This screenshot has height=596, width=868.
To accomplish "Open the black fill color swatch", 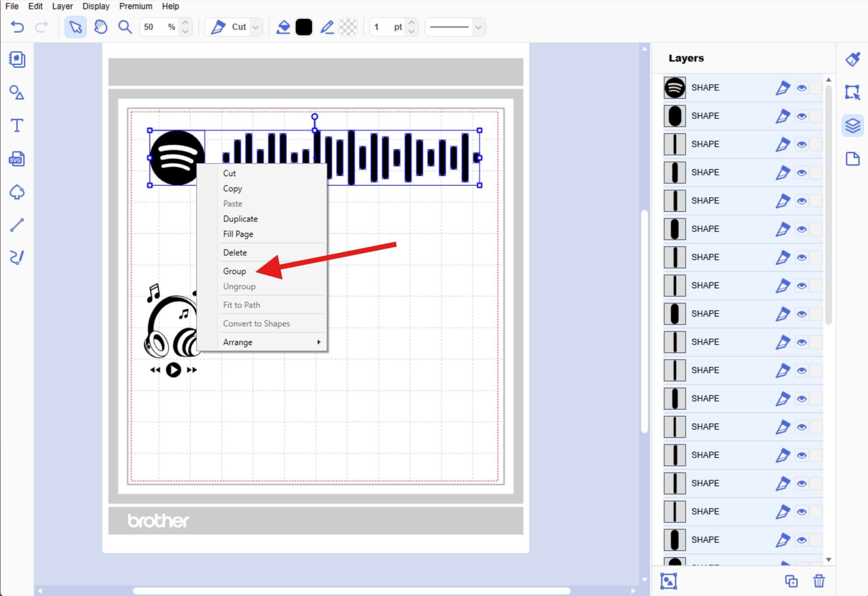I will [304, 27].
